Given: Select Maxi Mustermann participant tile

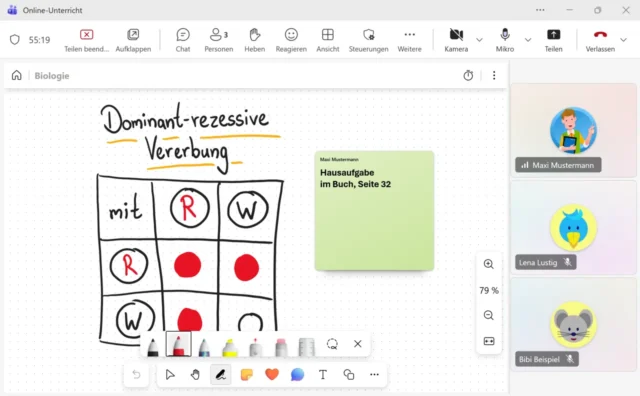Looking at the screenshot, I should click(573, 130).
